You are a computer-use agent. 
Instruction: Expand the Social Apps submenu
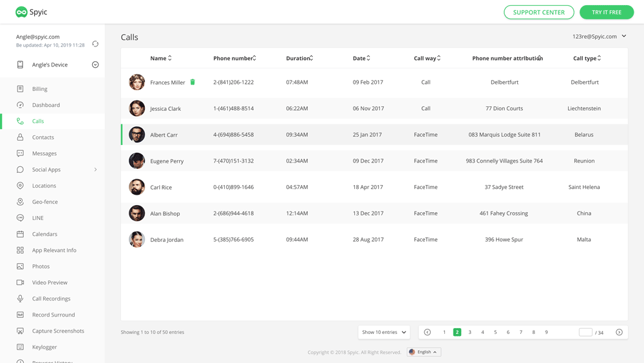click(x=95, y=170)
